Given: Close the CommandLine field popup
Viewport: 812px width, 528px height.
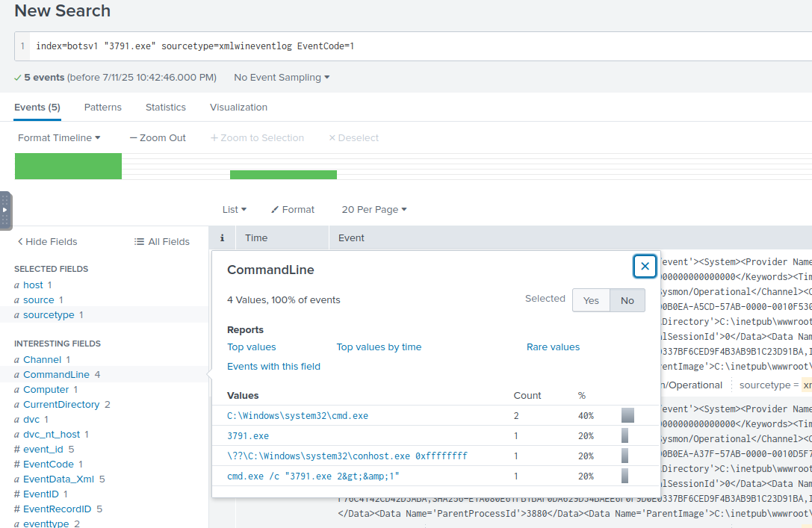Looking at the screenshot, I should [x=645, y=266].
